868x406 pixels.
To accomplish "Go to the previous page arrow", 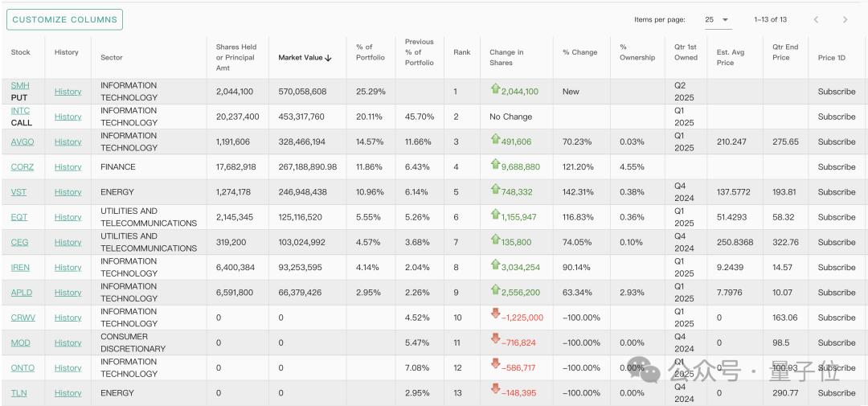I will click(x=816, y=19).
